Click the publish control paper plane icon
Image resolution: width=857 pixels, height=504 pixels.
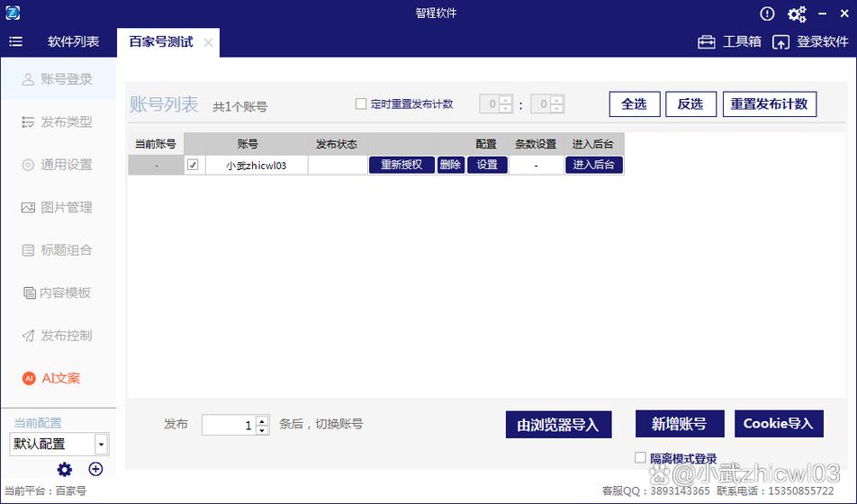click(x=28, y=335)
